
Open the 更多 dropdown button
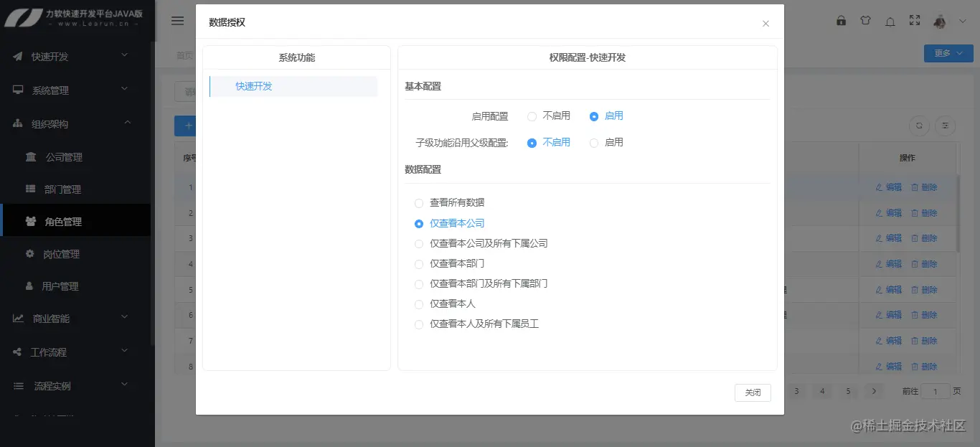pyautogui.click(x=948, y=53)
